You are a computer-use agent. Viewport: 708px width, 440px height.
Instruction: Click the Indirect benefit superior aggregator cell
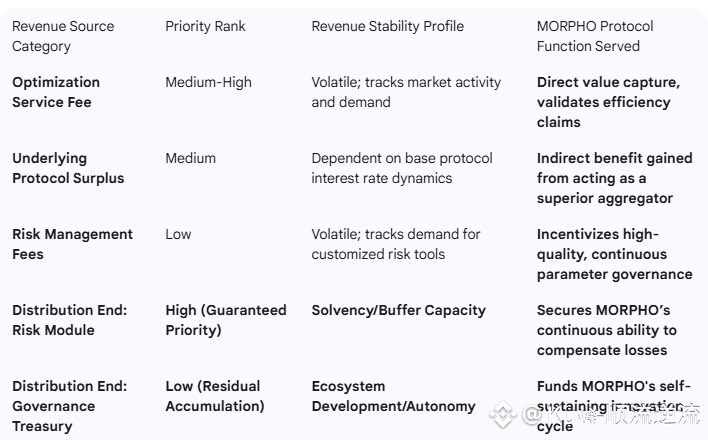[614, 178]
